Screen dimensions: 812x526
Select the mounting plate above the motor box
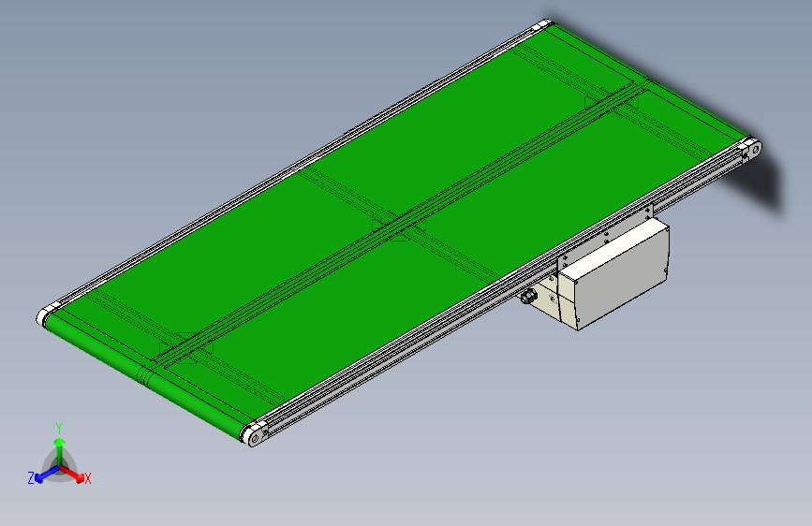606,236
